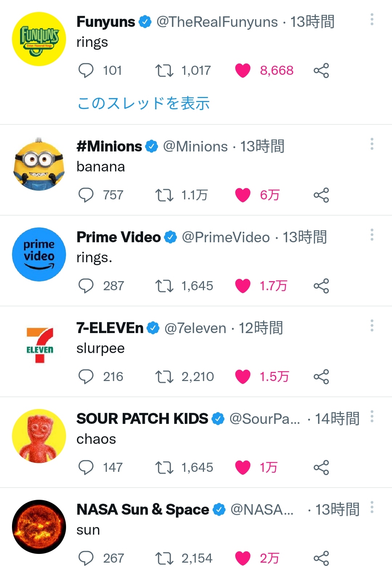Share the NASA Sun & Space tweet
392x575 pixels.
[321, 558]
